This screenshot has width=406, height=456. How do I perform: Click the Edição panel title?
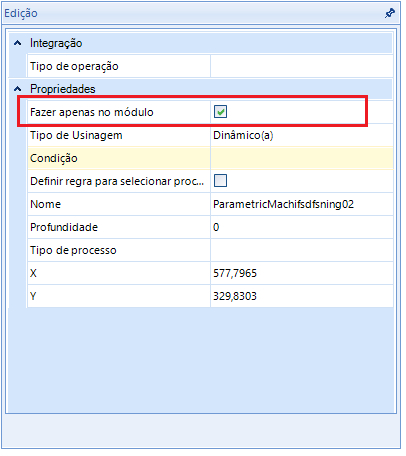tap(21, 13)
